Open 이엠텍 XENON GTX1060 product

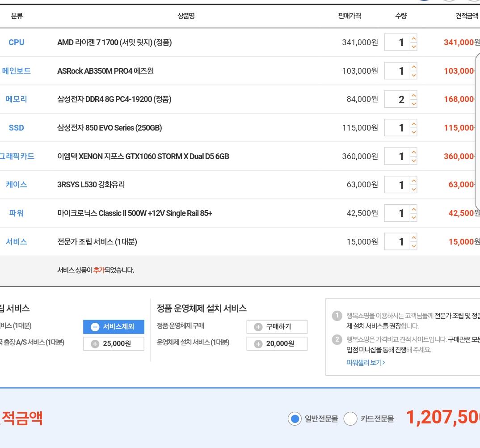(143, 156)
